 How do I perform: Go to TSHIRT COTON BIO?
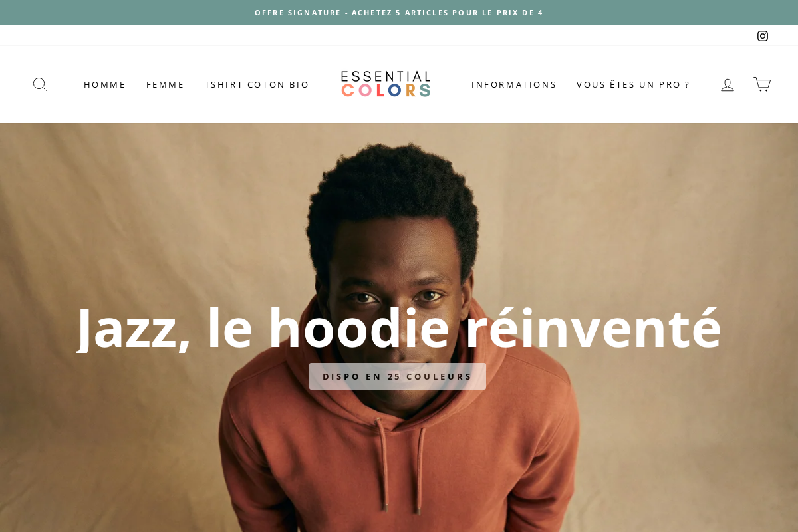pos(257,84)
